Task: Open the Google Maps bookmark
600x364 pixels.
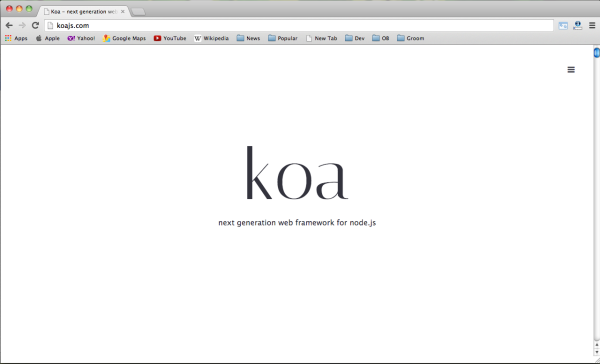Action: point(124,38)
